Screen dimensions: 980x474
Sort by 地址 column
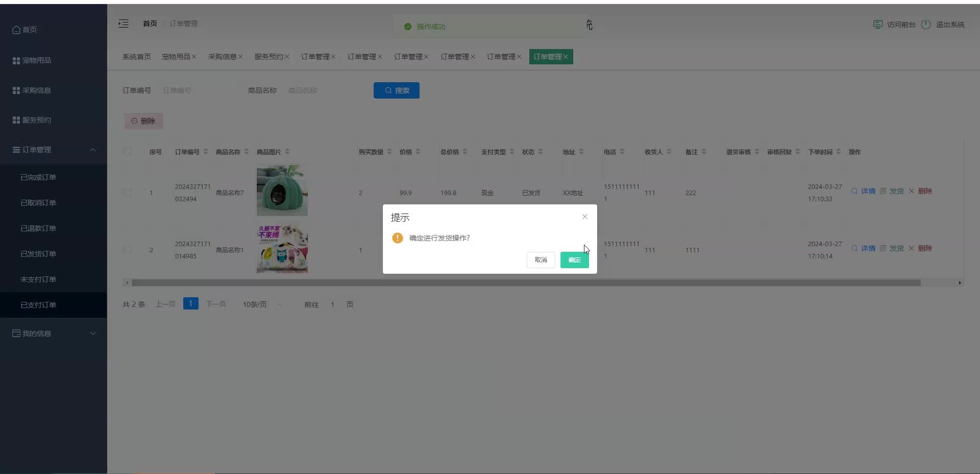pyautogui.click(x=581, y=152)
